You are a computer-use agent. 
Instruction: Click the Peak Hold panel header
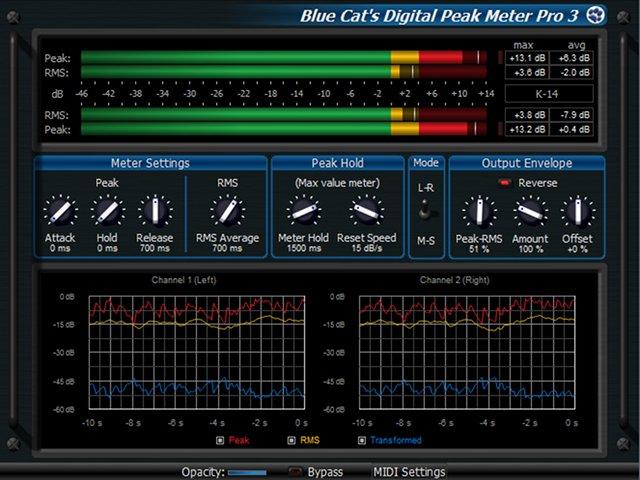click(x=338, y=163)
